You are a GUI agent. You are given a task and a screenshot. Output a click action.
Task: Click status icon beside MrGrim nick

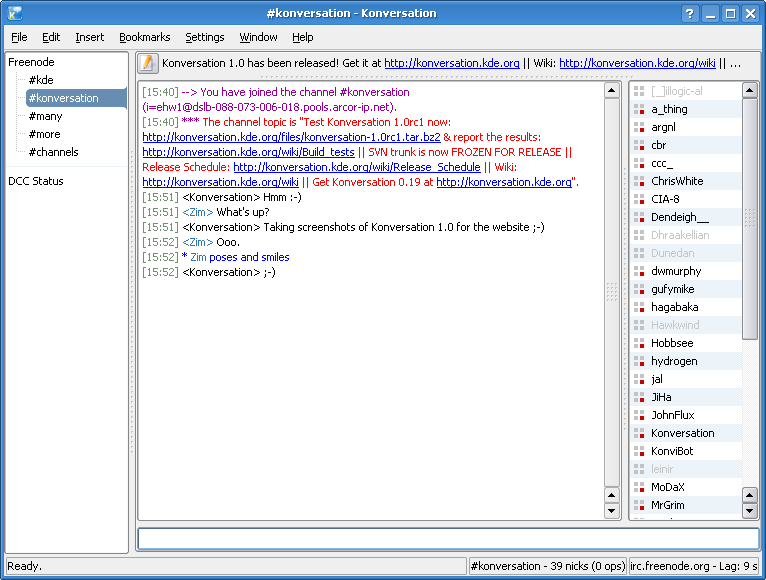pyautogui.click(x=639, y=505)
